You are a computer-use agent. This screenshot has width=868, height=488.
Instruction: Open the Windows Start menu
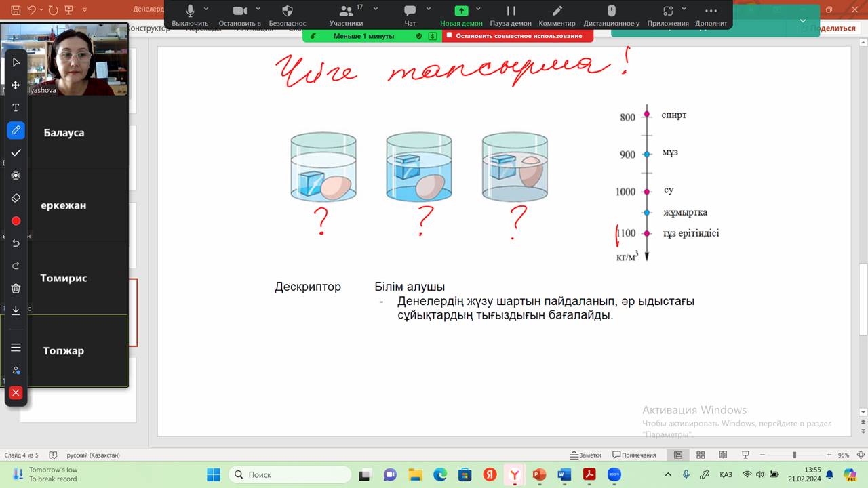[x=214, y=474]
